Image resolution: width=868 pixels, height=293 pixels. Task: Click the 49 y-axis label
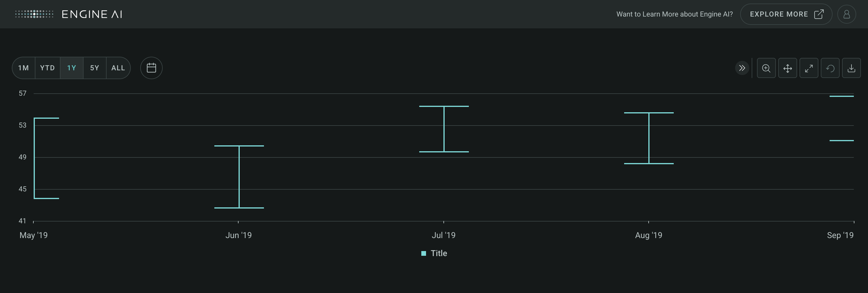click(x=22, y=157)
